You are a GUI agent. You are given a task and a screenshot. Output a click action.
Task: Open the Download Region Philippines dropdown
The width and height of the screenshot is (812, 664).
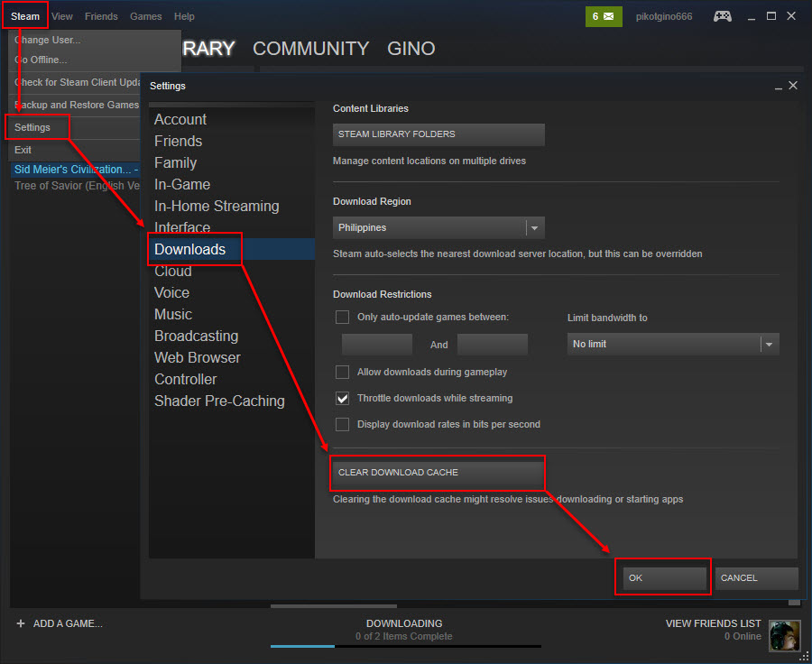click(438, 228)
